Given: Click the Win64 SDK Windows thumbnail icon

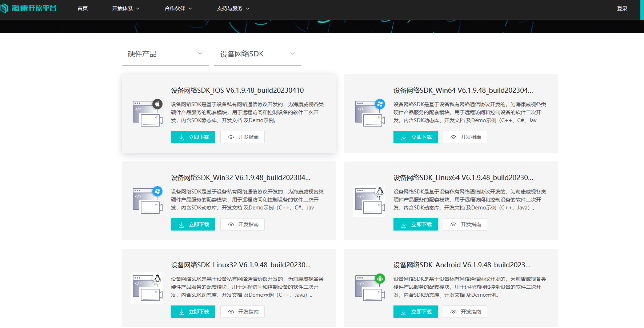Looking at the screenshot, I should [370, 113].
